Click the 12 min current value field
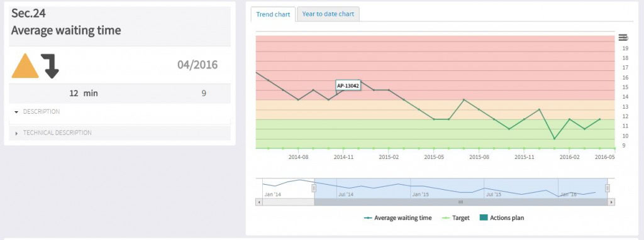 84,94
